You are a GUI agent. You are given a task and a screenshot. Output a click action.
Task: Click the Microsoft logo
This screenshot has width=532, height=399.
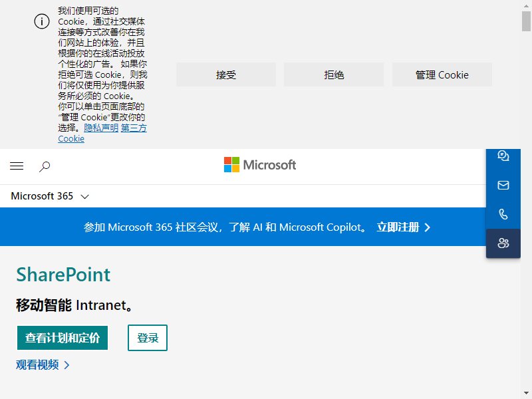(260, 165)
